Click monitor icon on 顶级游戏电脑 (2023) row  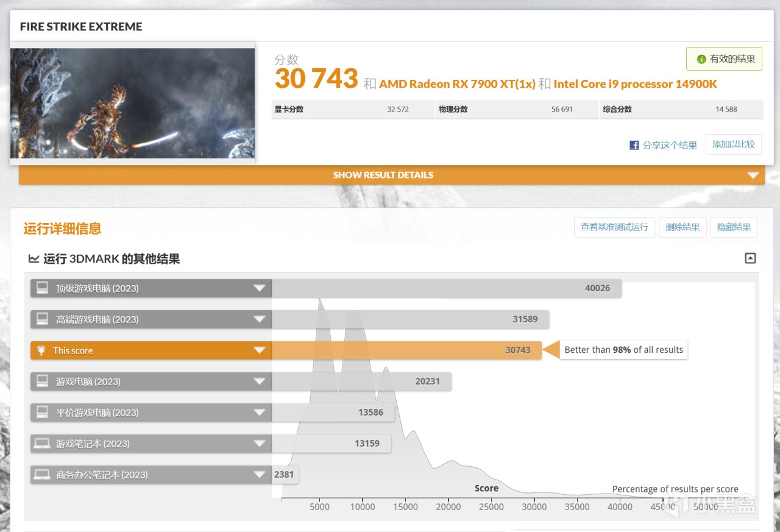pyautogui.click(x=42, y=288)
